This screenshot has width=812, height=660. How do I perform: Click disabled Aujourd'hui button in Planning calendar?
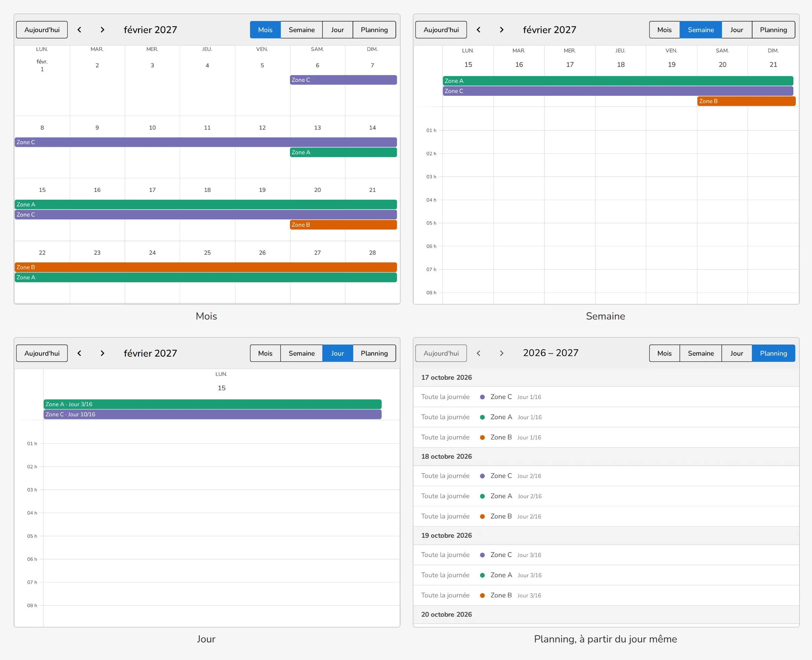[x=441, y=353]
